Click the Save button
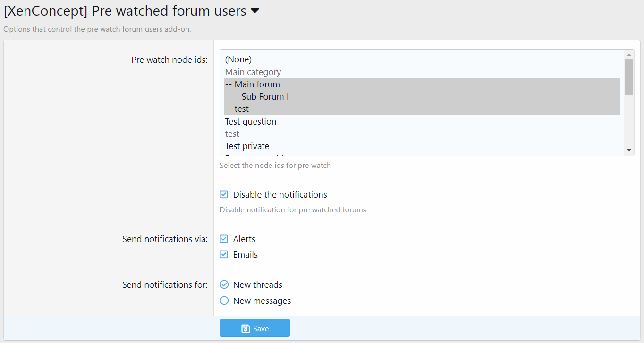Screen dimensions: 644x343 pyautogui.click(x=255, y=328)
